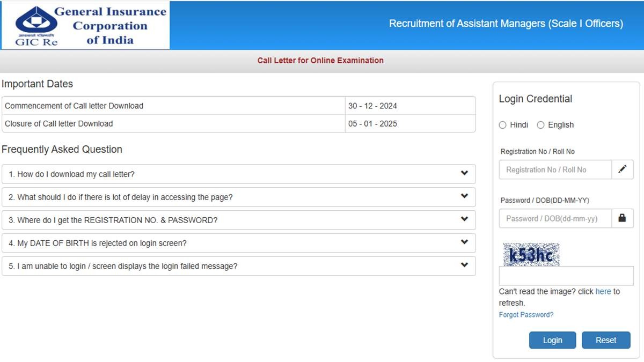Focus the Password / DOB input field

coord(555,218)
